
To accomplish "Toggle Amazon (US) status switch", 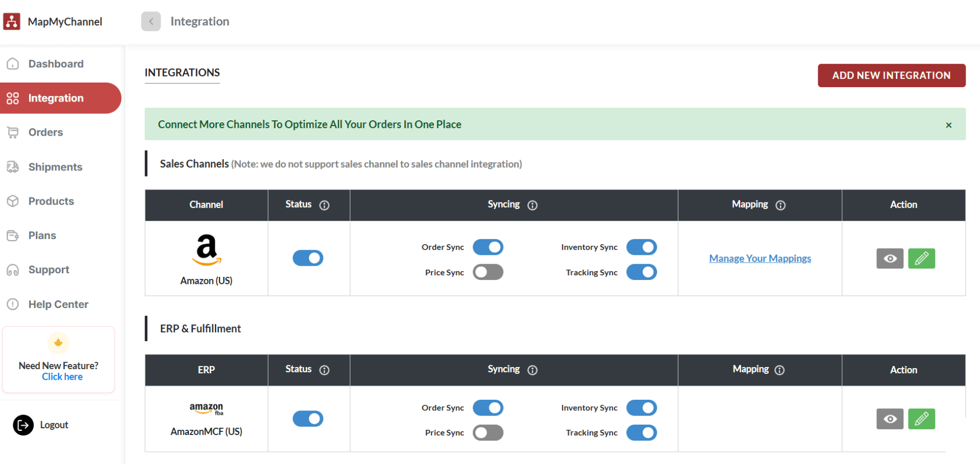I will (308, 258).
